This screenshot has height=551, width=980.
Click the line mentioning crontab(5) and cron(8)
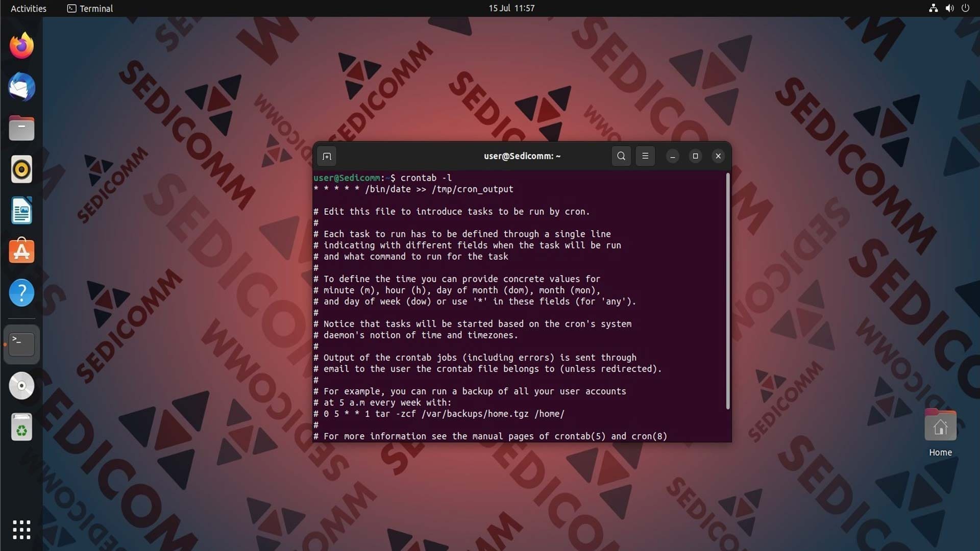[x=491, y=436]
